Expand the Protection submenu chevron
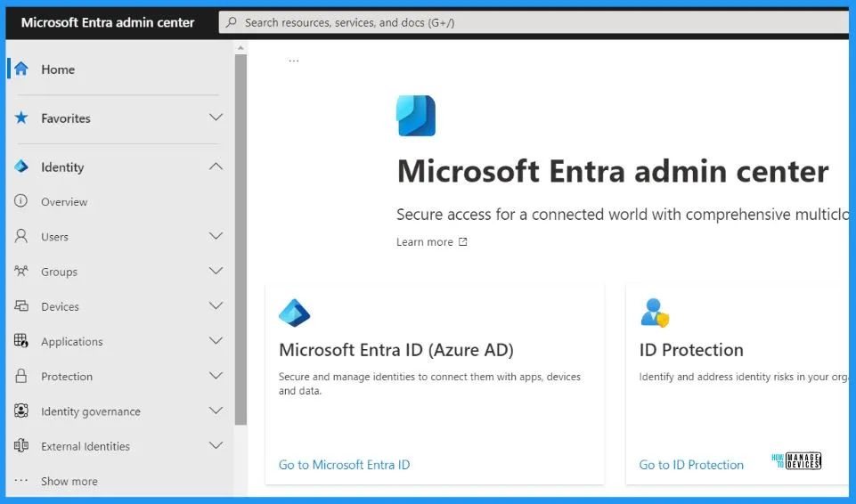This screenshot has height=504, width=856. pos(216,375)
